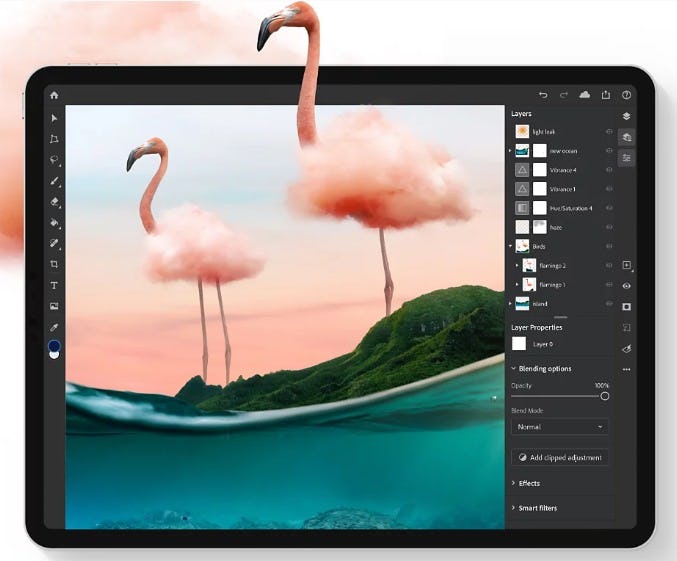Add clipping mask from right taskbar

[x=626, y=328]
